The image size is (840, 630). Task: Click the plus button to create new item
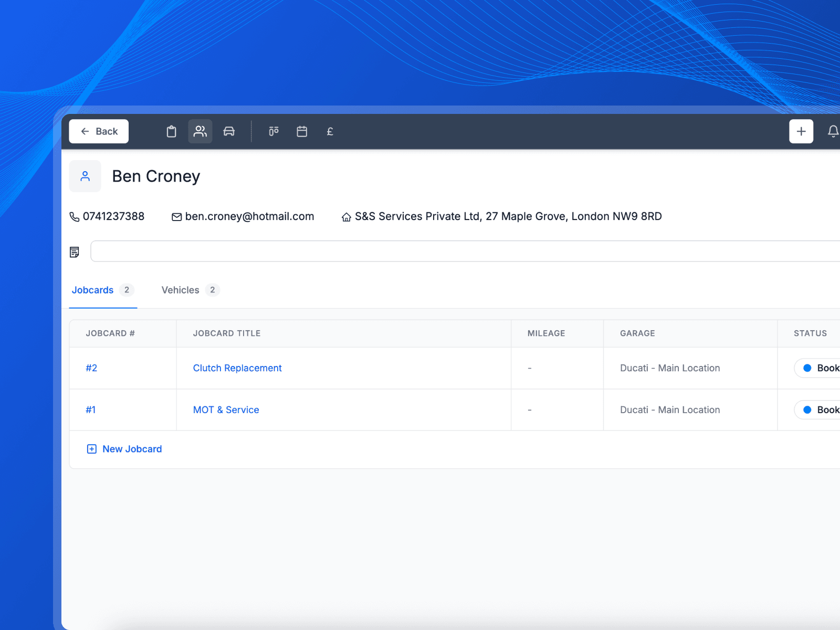[x=801, y=131]
